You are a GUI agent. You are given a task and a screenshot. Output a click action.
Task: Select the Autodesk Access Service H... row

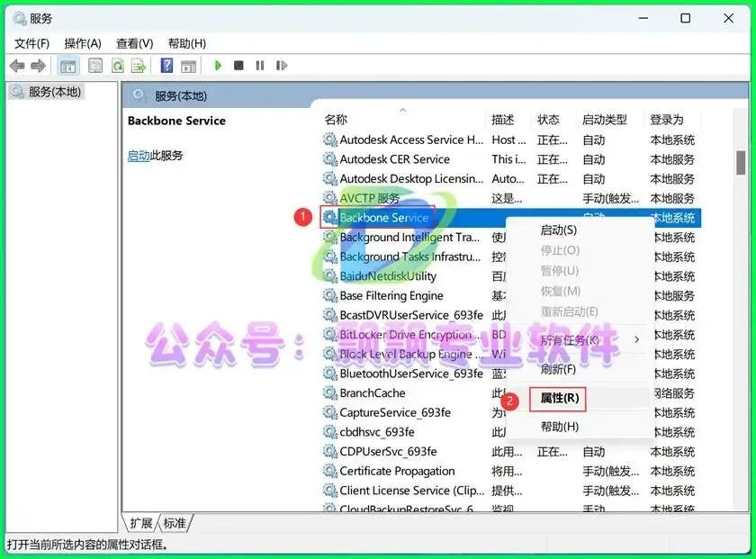(511, 140)
